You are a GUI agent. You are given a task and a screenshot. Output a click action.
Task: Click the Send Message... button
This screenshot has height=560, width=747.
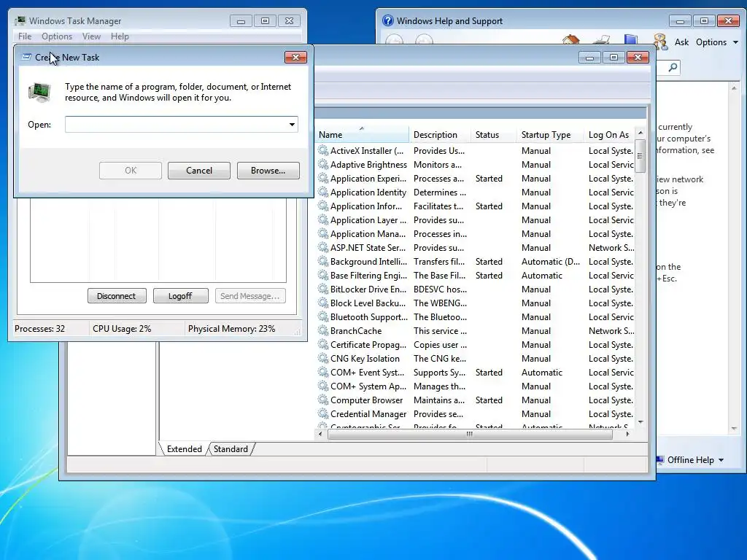pyautogui.click(x=250, y=296)
